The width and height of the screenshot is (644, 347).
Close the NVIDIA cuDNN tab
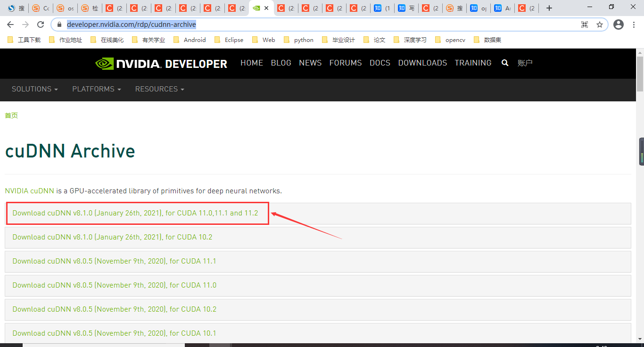click(266, 8)
